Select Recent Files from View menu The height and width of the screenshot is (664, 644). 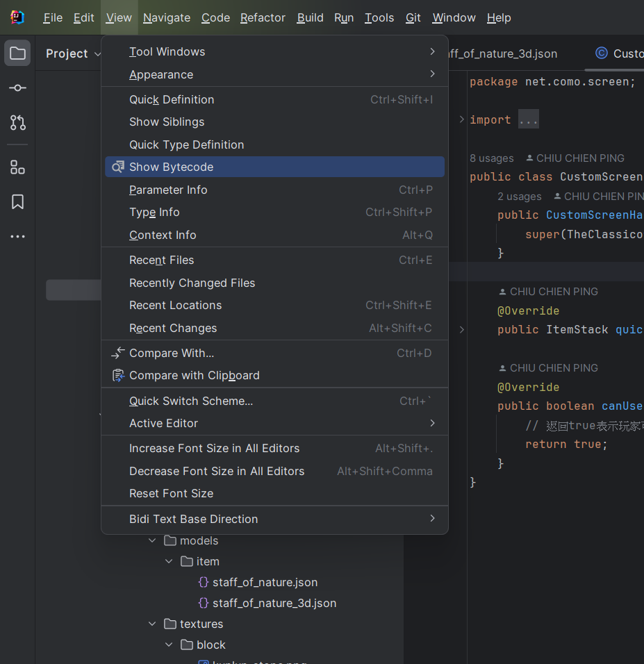[161, 260]
